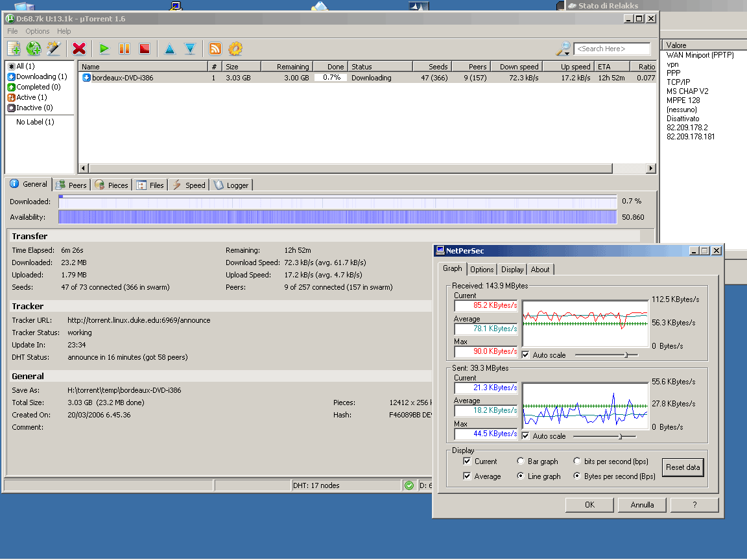Open the RSS Downloader icon

pyautogui.click(x=215, y=49)
